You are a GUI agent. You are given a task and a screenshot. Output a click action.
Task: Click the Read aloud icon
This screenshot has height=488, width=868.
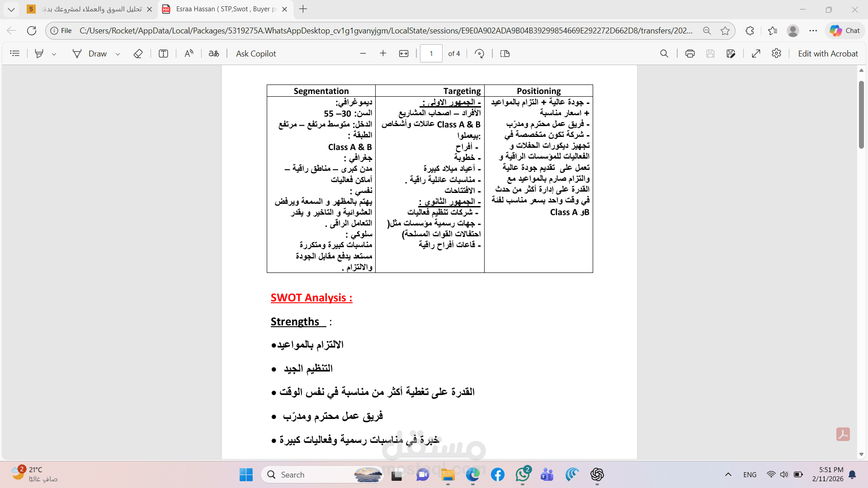[189, 53]
